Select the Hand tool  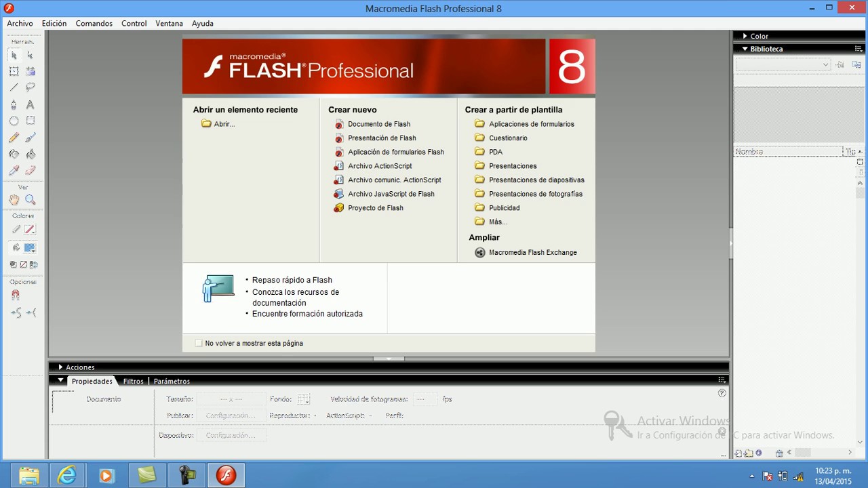pyautogui.click(x=14, y=200)
